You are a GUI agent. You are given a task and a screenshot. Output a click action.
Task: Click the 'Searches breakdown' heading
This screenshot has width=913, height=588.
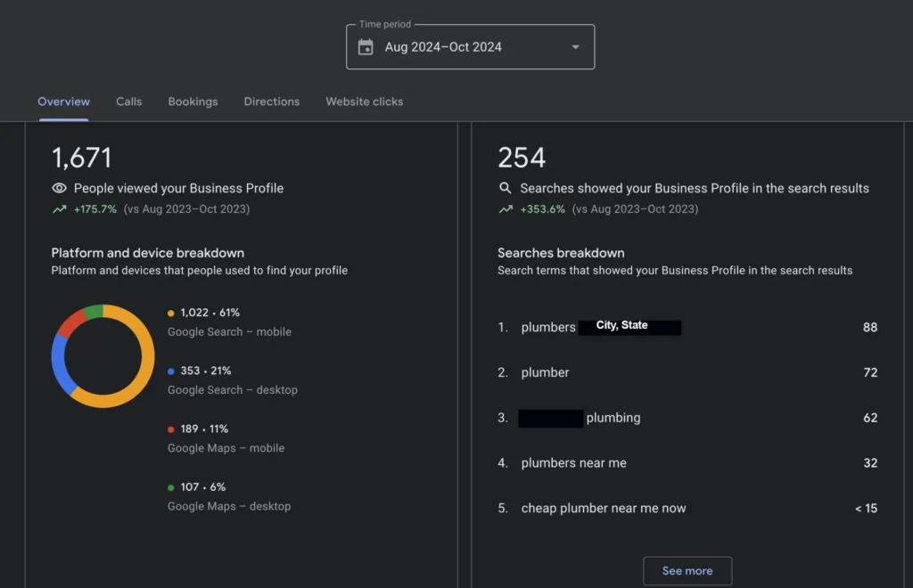tap(561, 253)
